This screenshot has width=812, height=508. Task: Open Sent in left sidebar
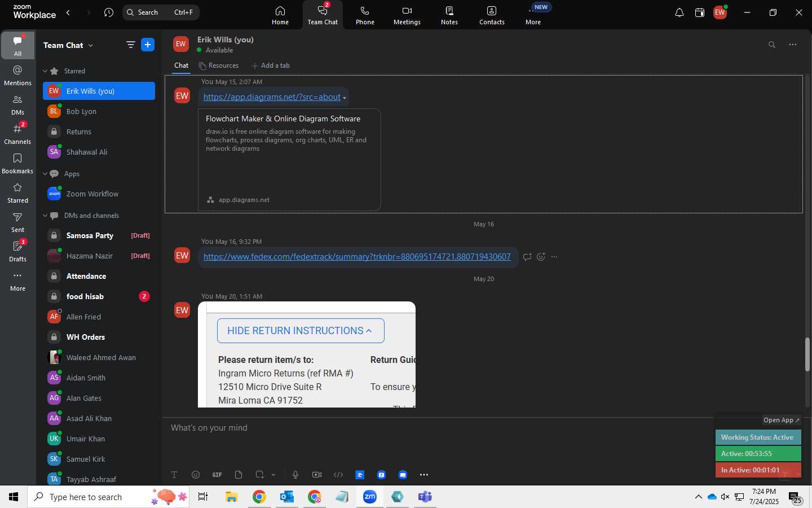coord(18,222)
